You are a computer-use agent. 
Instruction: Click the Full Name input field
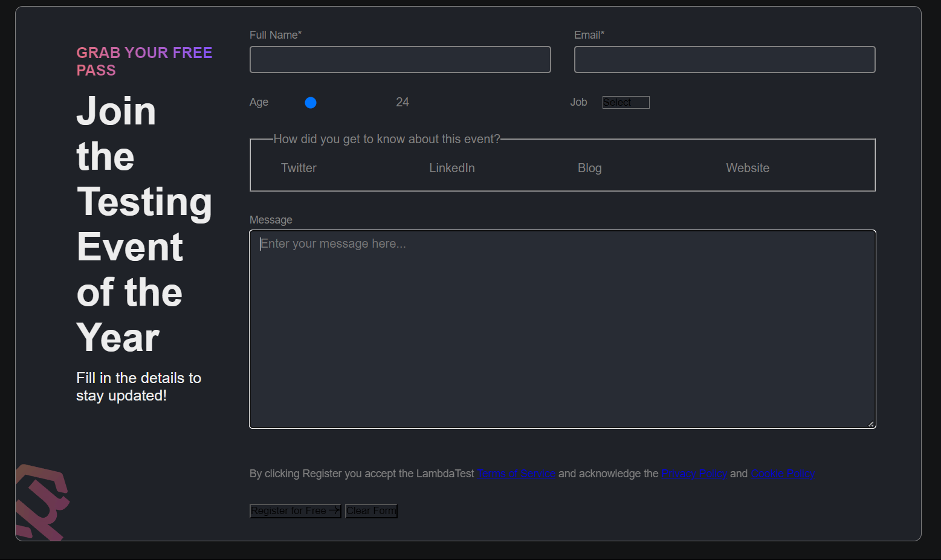pos(399,59)
